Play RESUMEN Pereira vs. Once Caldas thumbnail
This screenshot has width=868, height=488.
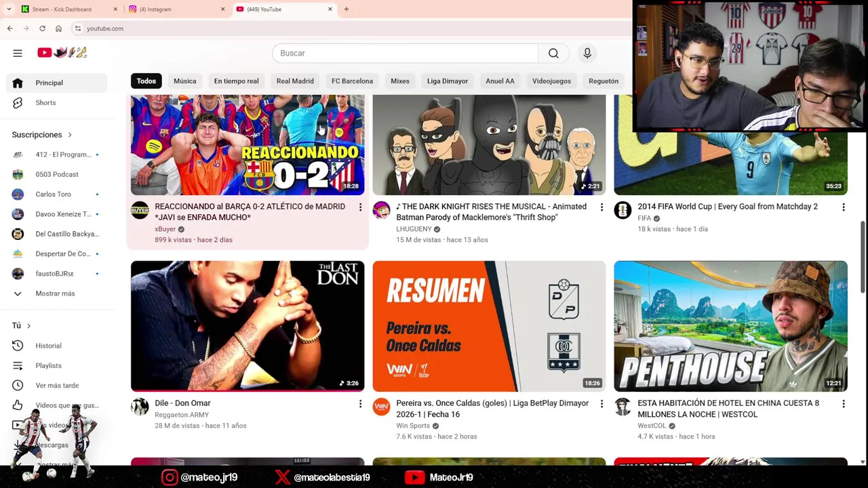(489, 326)
